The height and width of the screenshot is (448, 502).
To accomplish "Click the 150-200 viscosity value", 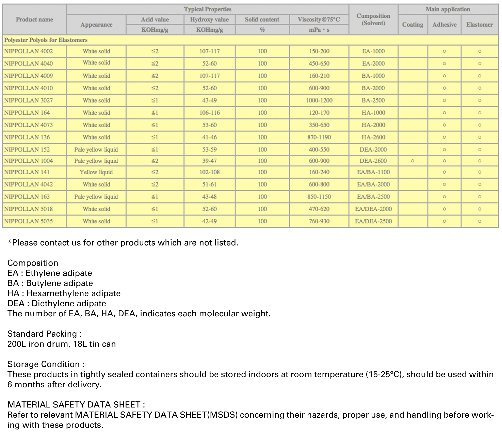I will pos(319,51).
